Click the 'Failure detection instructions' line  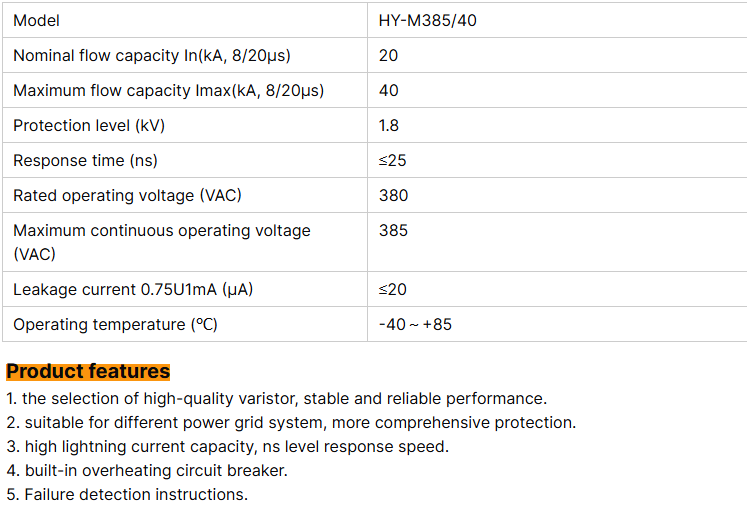[x=127, y=494]
